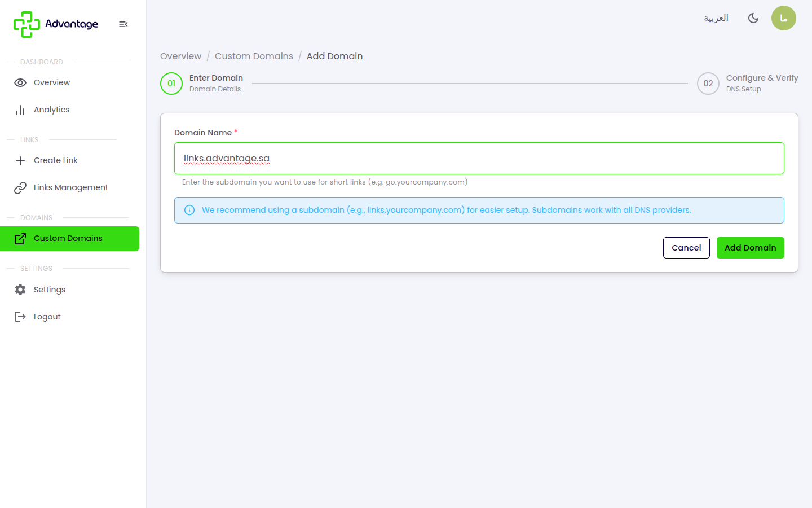Click the DNS Setup step subtitle

pos(744,89)
